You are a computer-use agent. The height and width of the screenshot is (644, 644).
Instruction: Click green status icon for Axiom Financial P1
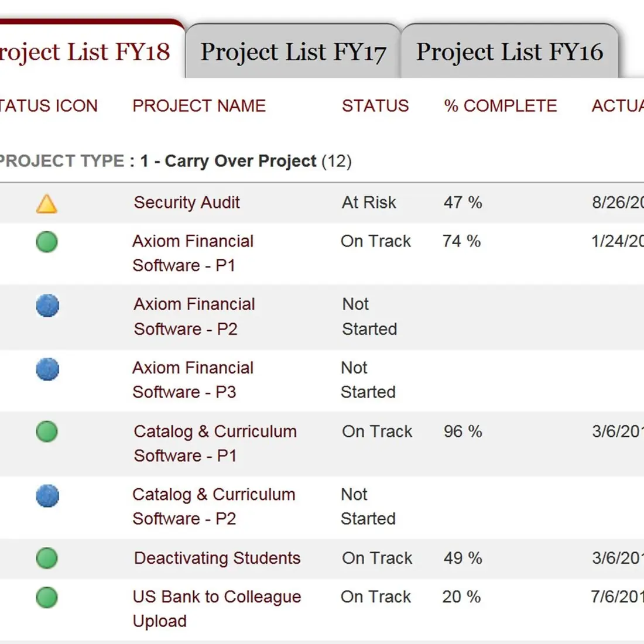47,241
